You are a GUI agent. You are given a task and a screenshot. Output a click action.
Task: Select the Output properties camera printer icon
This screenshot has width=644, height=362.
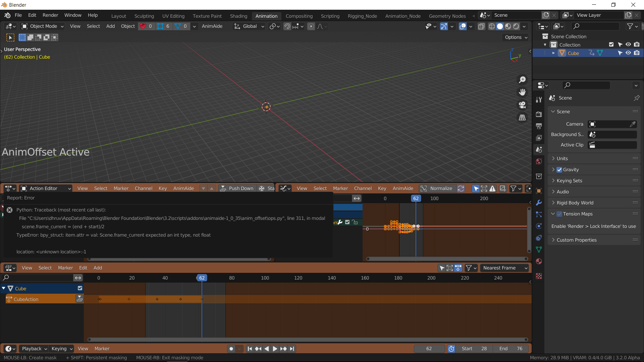click(x=539, y=126)
